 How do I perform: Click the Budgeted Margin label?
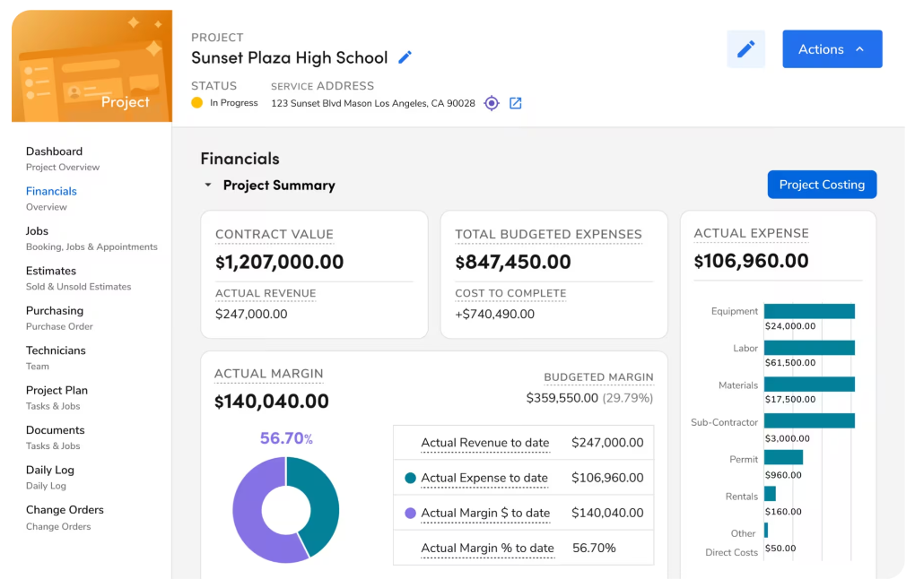coord(598,377)
